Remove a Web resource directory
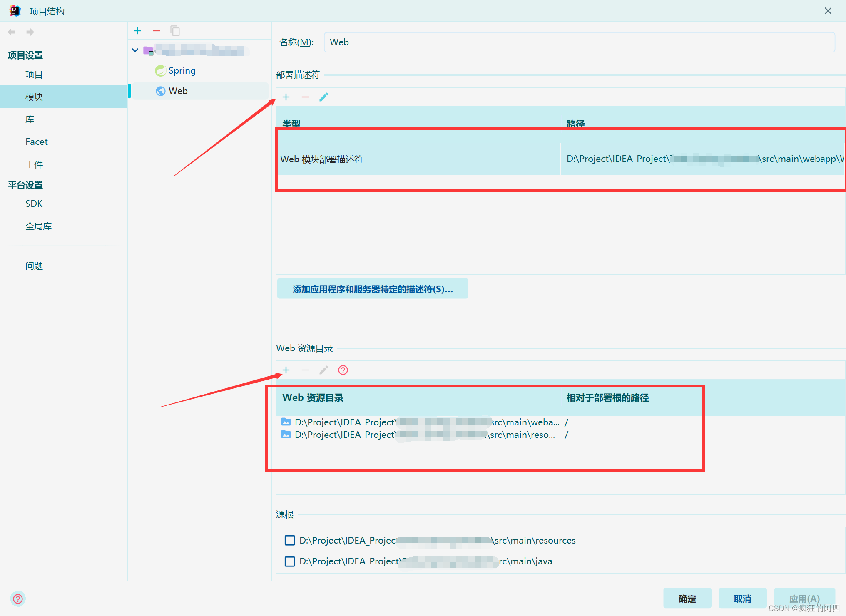846x616 pixels. pos(305,370)
